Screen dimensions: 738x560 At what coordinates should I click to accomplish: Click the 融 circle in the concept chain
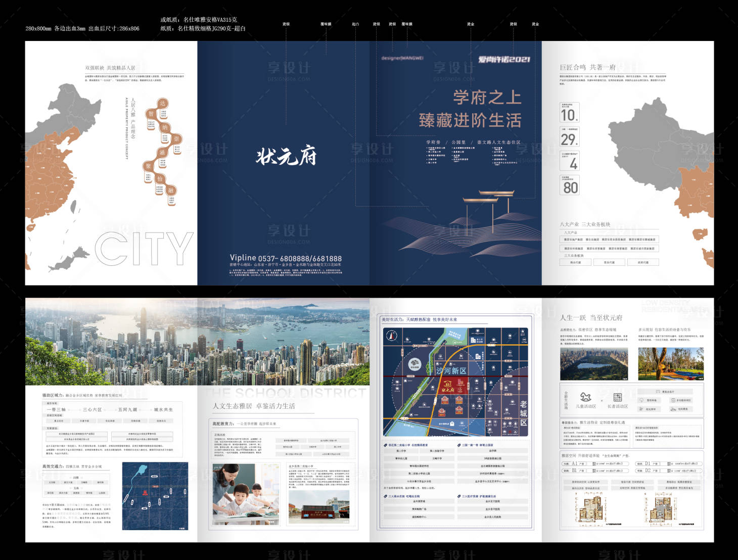click(171, 190)
